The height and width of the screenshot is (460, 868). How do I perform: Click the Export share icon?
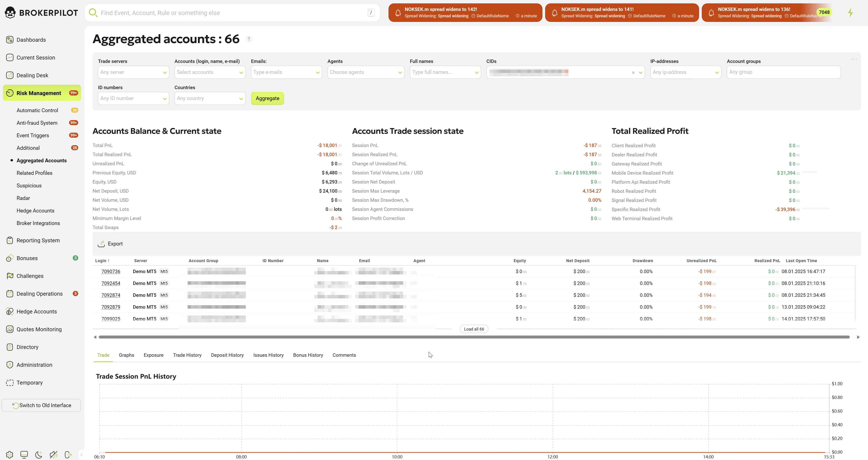pos(101,244)
